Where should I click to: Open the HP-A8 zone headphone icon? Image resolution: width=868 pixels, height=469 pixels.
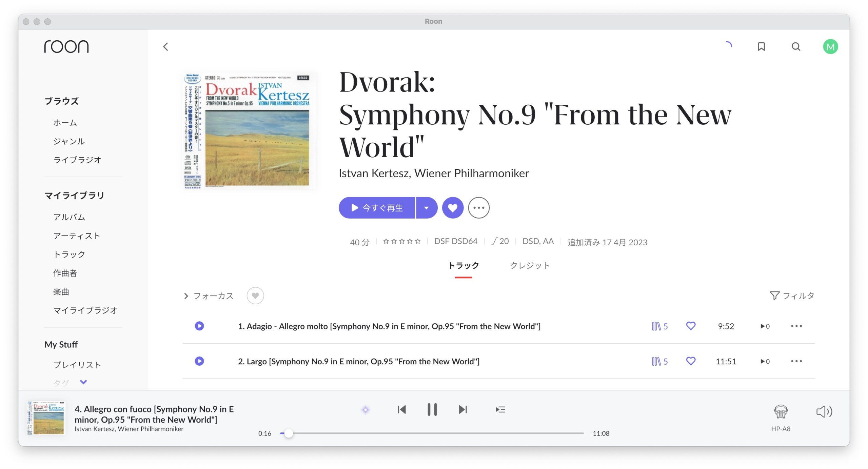(781, 412)
